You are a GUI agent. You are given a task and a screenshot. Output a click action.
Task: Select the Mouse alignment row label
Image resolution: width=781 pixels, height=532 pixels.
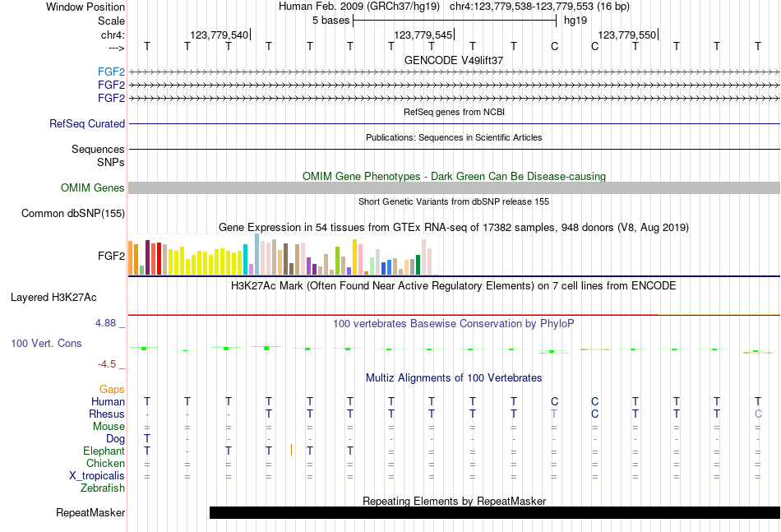[109, 427]
